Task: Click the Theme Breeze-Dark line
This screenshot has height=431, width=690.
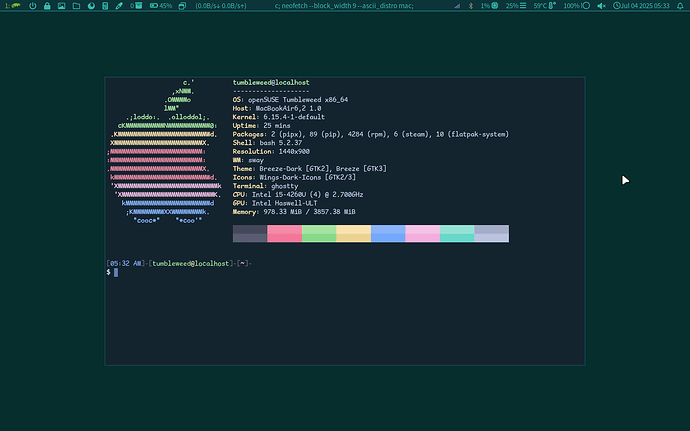Action: tap(310, 169)
